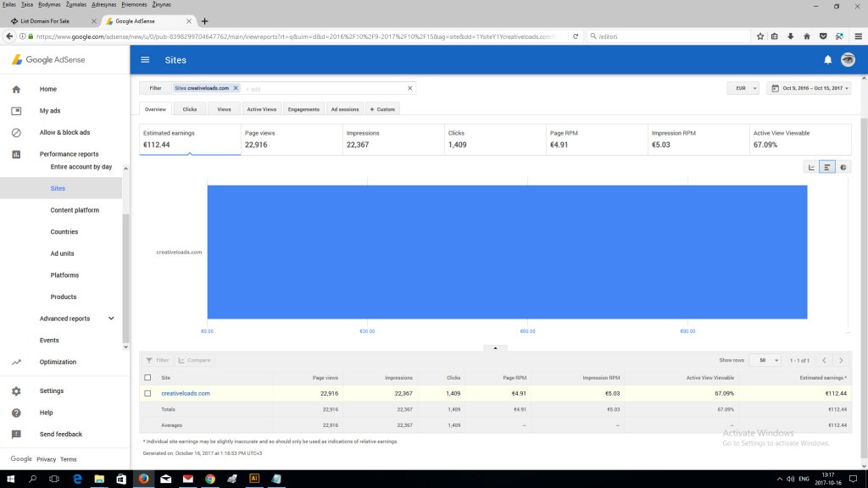Screen dimensions: 868x488
Task: Open the hamburger menu next to Sites
Action: pyautogui.click(x=145, y=60)
